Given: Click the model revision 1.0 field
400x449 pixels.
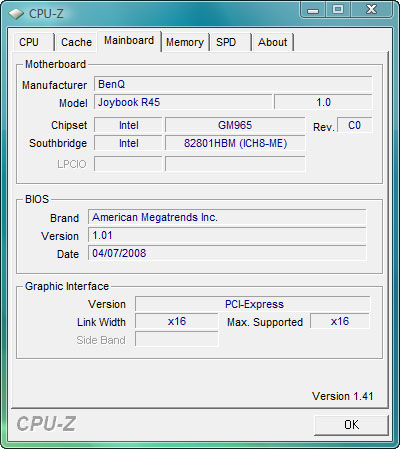Looking at the screenshot, I should (323, 102).
